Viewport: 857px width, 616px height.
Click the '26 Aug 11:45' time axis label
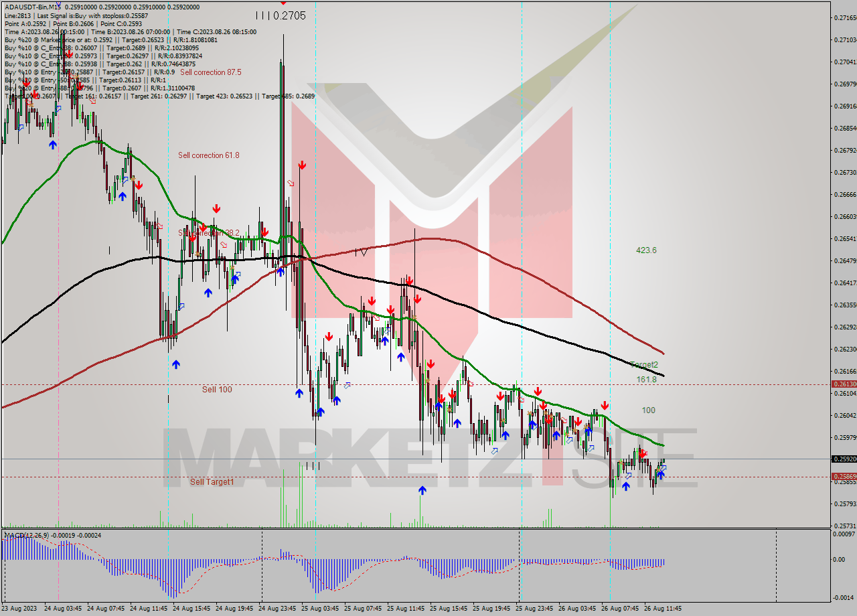tap(663, 609)
